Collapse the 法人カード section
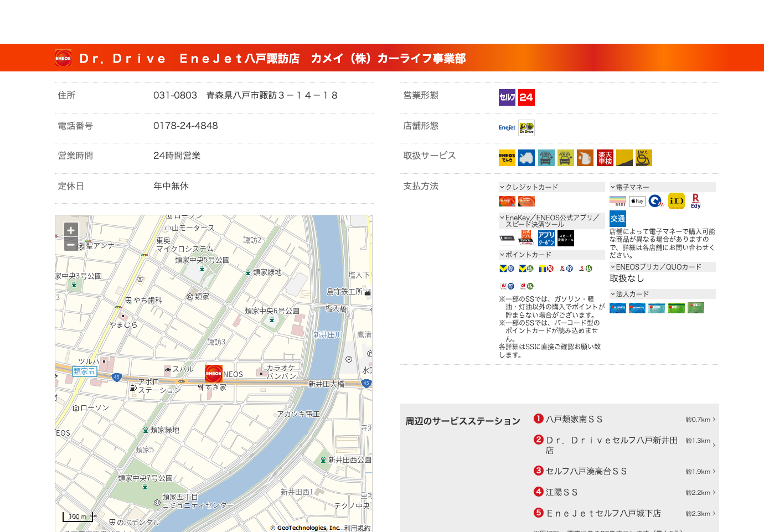The width and height of the screenshot is (764, 532). (662, 294)
